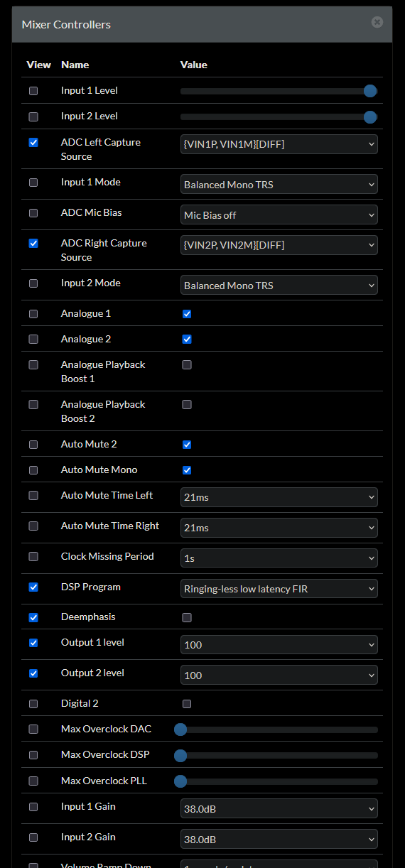Check View box for Clock Missing Period
The width and height of the screenshot is (405, 868).
pyautogui.click(x=33, y=557)
